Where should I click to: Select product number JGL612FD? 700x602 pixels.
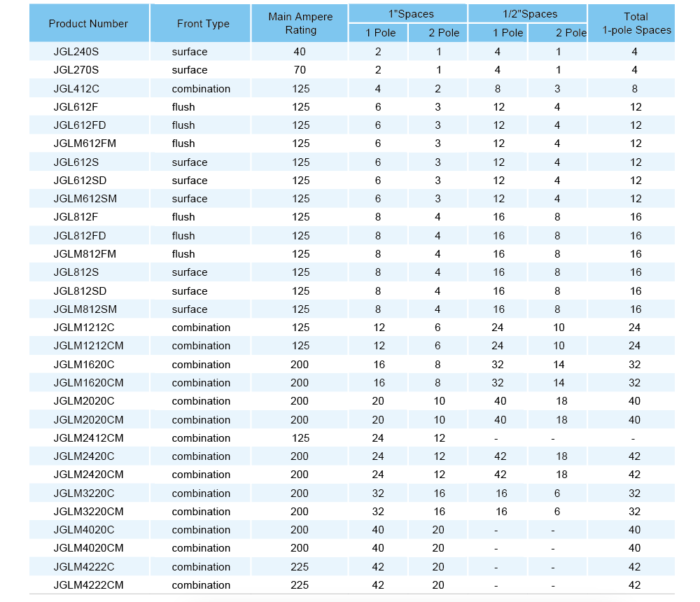point(80,125)
